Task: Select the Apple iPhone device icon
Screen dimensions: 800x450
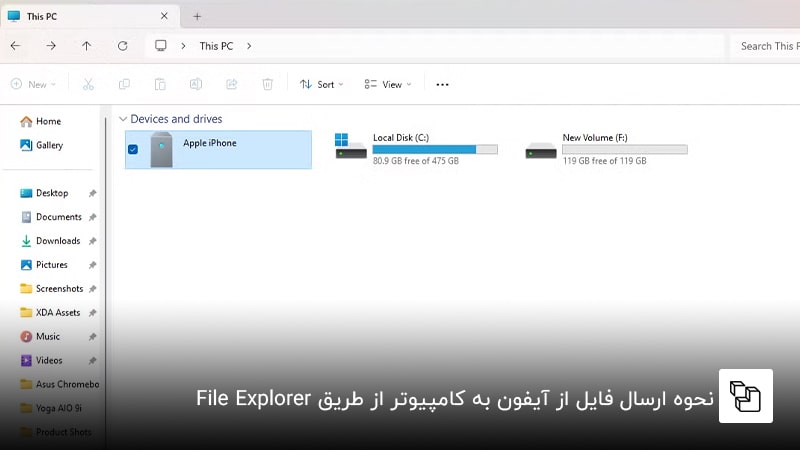Action: click(x=161, y=149)
